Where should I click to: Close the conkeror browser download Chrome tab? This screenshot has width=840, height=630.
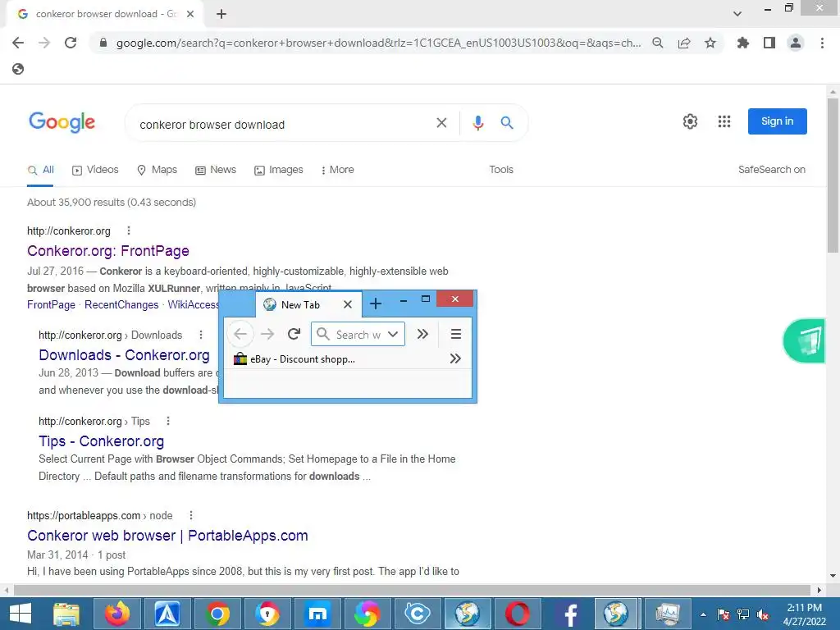(190, 14)
